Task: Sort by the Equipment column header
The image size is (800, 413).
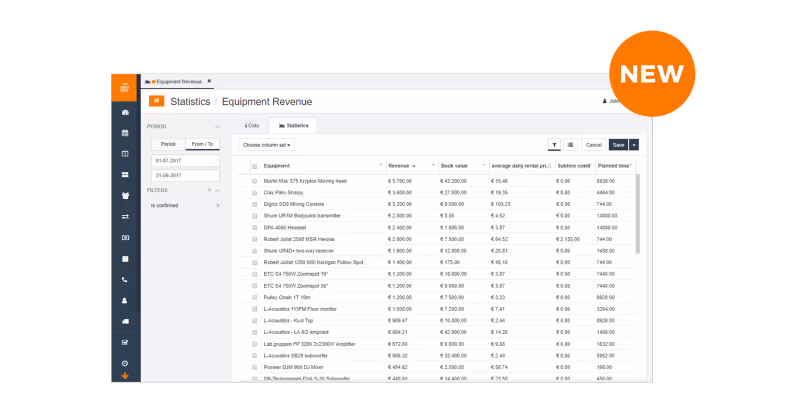Action: pyautogui.click(x=277, y=166)
